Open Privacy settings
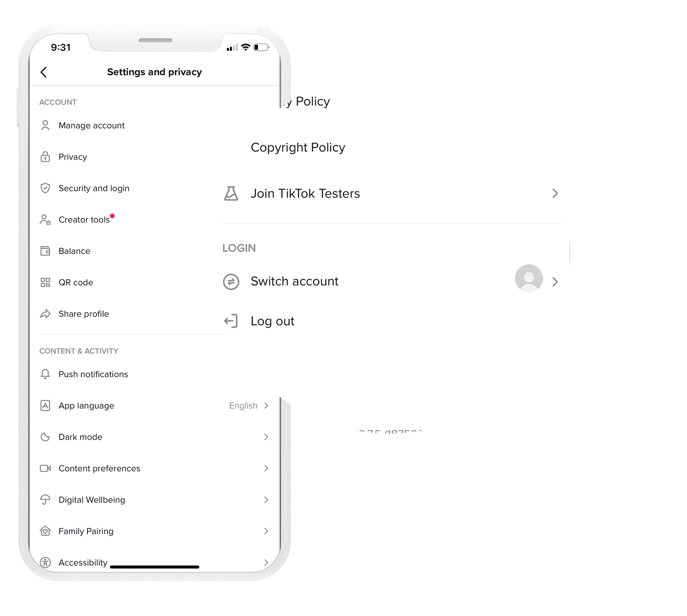The width and height of the screenshot is (687, 616). coord(71,156)
